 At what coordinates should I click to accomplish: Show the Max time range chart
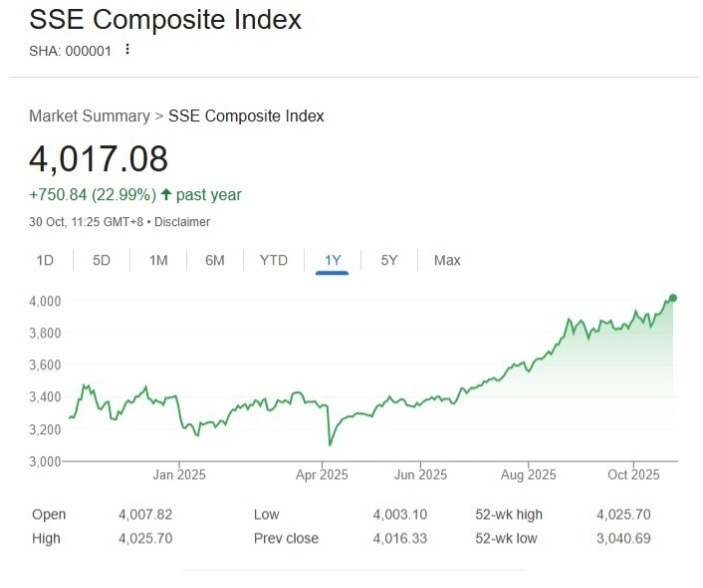click(447, 260)
